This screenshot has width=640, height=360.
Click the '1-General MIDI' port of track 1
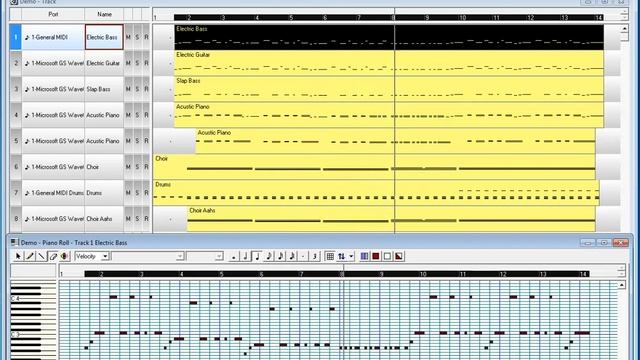click(53, 37)
